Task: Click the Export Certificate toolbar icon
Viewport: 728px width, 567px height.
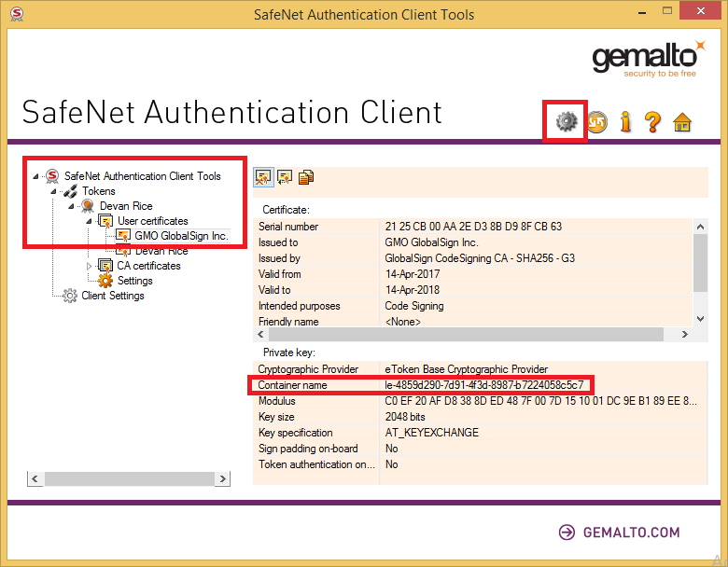Action: (x=284, y=177)
